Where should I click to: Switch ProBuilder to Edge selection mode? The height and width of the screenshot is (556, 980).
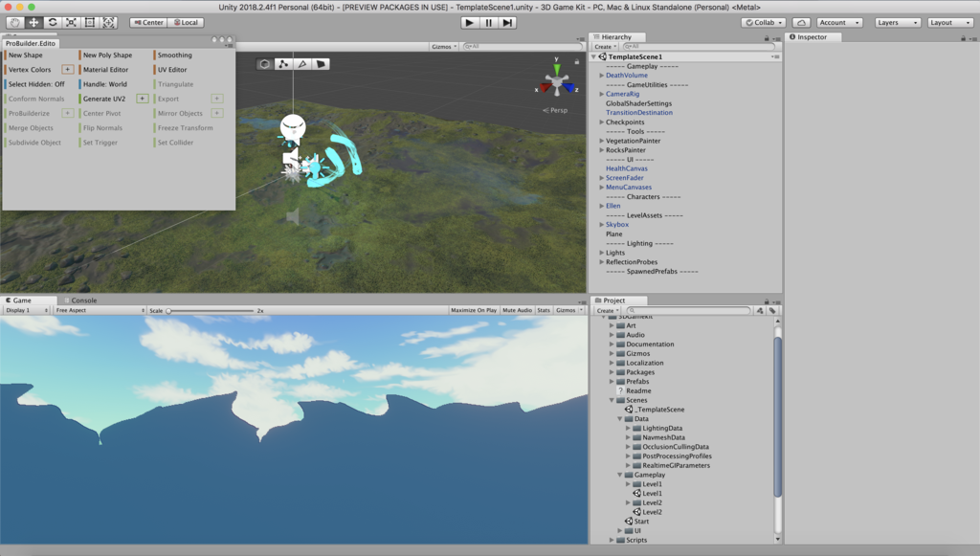301,64
